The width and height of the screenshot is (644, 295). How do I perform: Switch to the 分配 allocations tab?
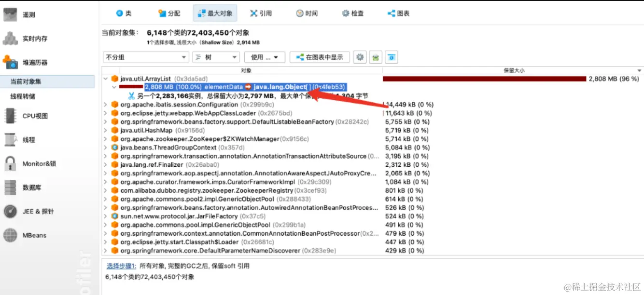point(169,13)
